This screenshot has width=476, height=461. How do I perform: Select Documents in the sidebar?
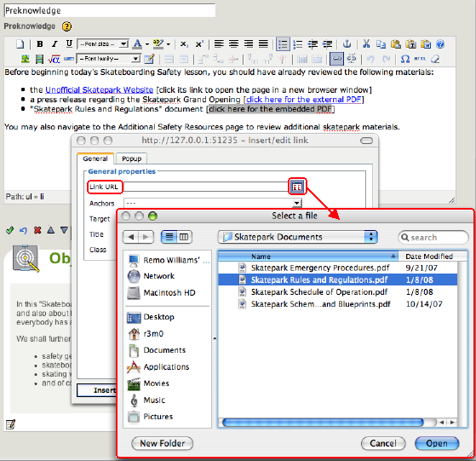tap(164, 350)
